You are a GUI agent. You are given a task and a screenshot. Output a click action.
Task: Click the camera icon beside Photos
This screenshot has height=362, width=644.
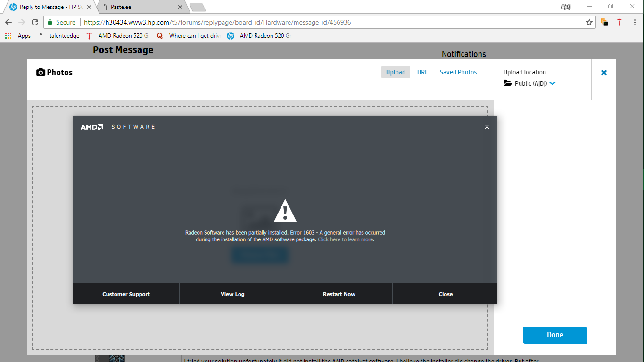(x=41, y=73)
